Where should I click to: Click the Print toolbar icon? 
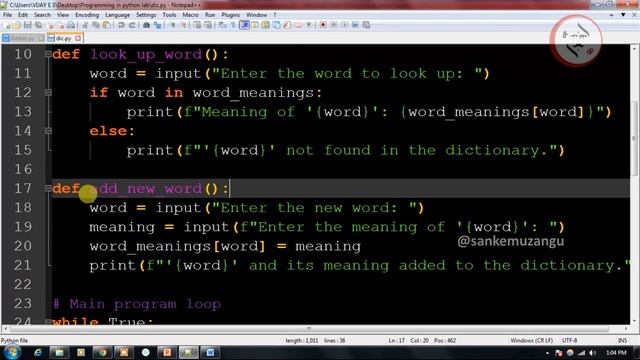(x=71, y=25)
